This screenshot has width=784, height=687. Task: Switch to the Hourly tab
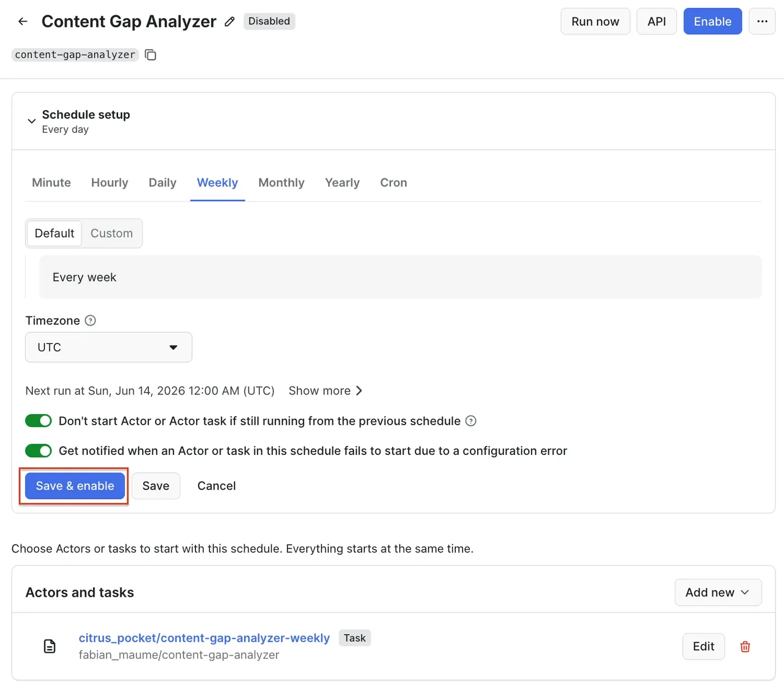pyautogui.click(x=110, y=183)
